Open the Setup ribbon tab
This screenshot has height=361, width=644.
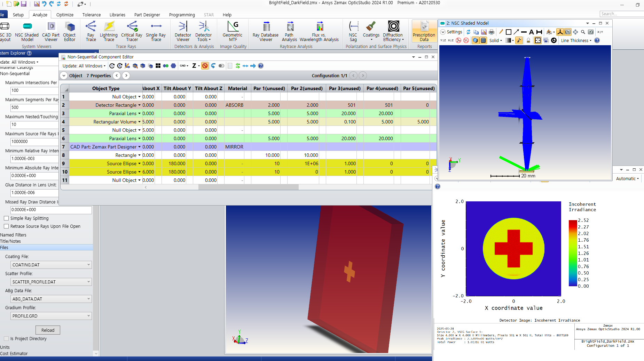coord(18,15)
